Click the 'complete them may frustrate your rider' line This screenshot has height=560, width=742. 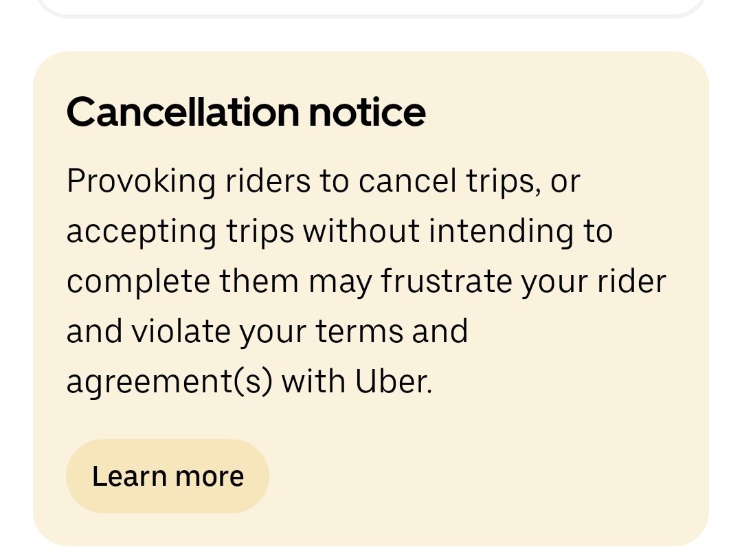point(366,282)
